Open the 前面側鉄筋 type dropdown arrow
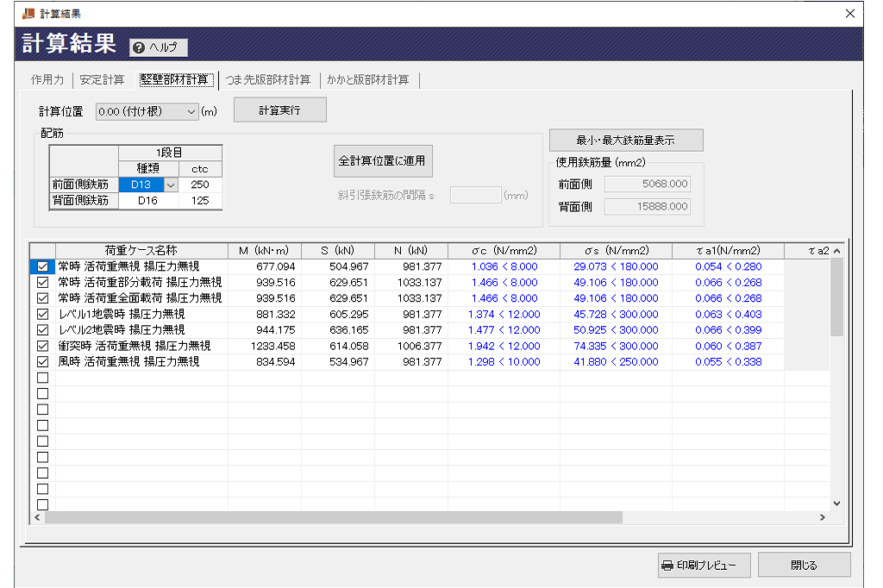 (x=171, y=185)
